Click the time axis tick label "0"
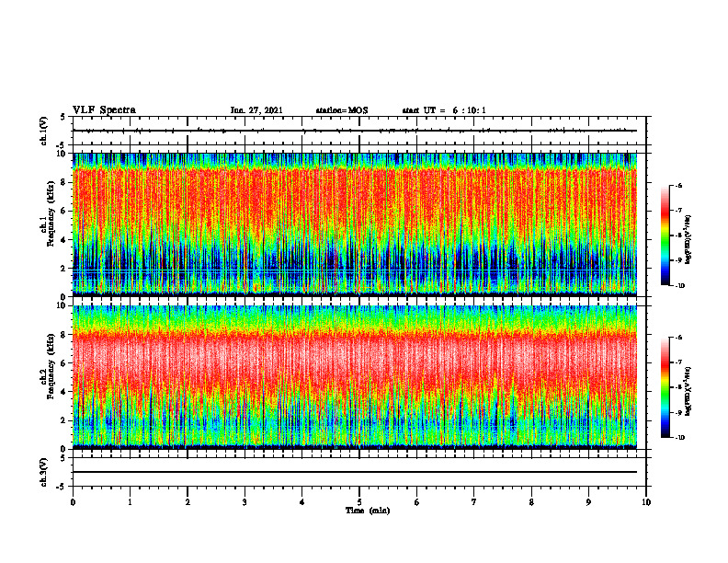 pyautogui.click(x=73, y=502)
